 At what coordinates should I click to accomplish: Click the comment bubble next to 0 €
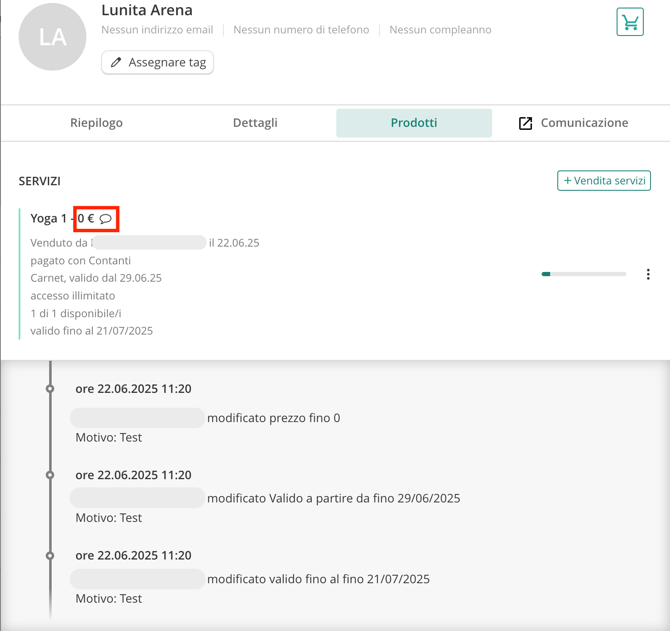click(x=106, y=219)
